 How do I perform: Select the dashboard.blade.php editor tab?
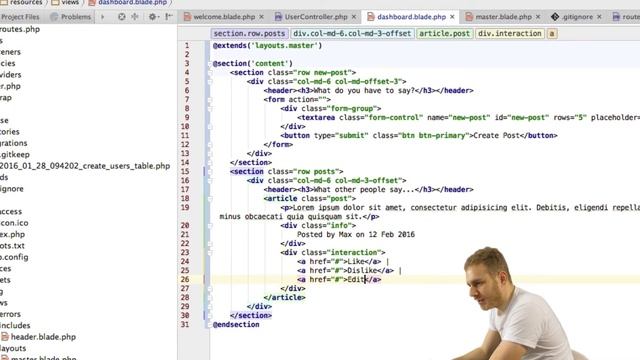411,17
